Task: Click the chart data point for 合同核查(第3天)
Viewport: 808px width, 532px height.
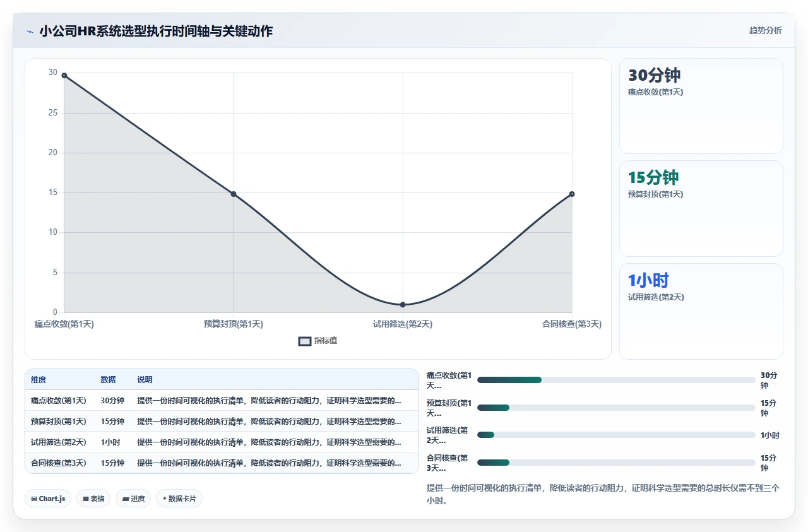Action: (572, 194)
